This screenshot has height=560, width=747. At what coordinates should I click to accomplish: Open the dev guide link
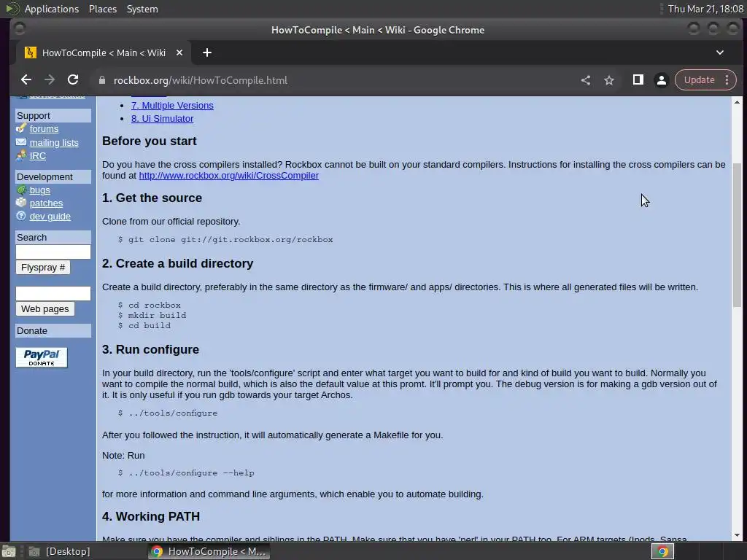click(x=50, y=216)
